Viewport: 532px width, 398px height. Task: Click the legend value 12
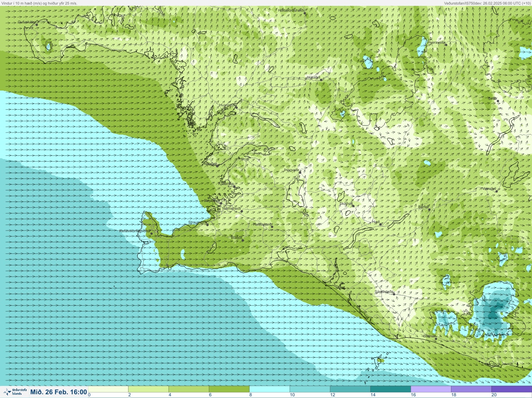click(x=332, y=395)
